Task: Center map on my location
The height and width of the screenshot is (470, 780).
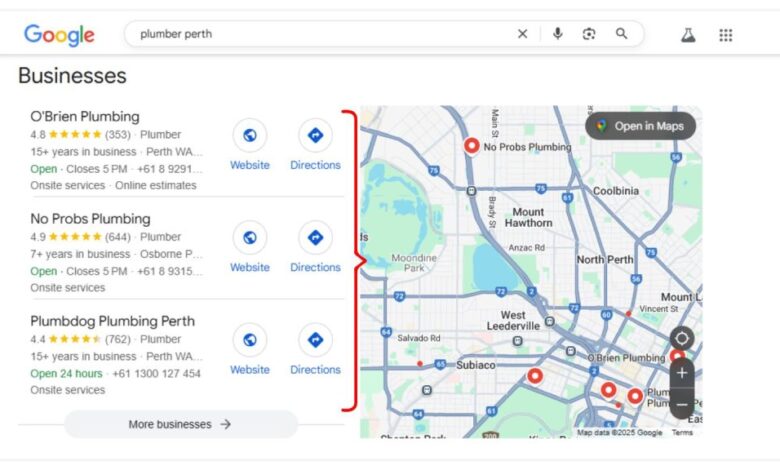Action: [x=682, y=338]
